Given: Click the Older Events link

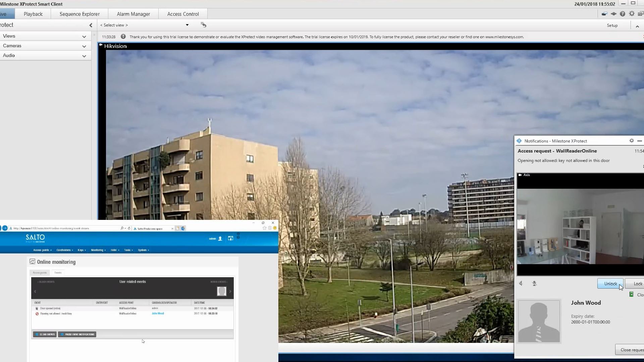Looking at the screenshot, I should tap(46, 282).
